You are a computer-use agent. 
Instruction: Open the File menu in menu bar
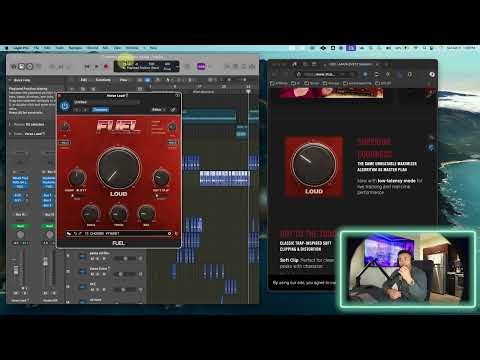(x=36, y=48)
